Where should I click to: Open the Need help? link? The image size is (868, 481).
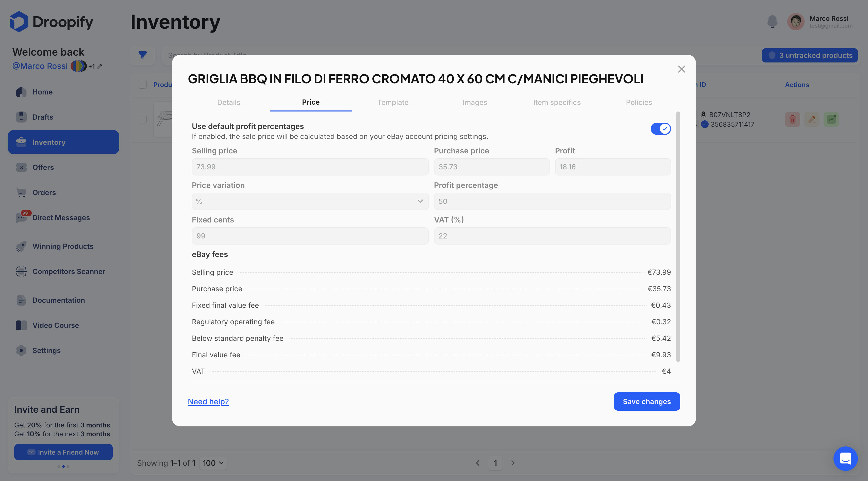(208, 402)
